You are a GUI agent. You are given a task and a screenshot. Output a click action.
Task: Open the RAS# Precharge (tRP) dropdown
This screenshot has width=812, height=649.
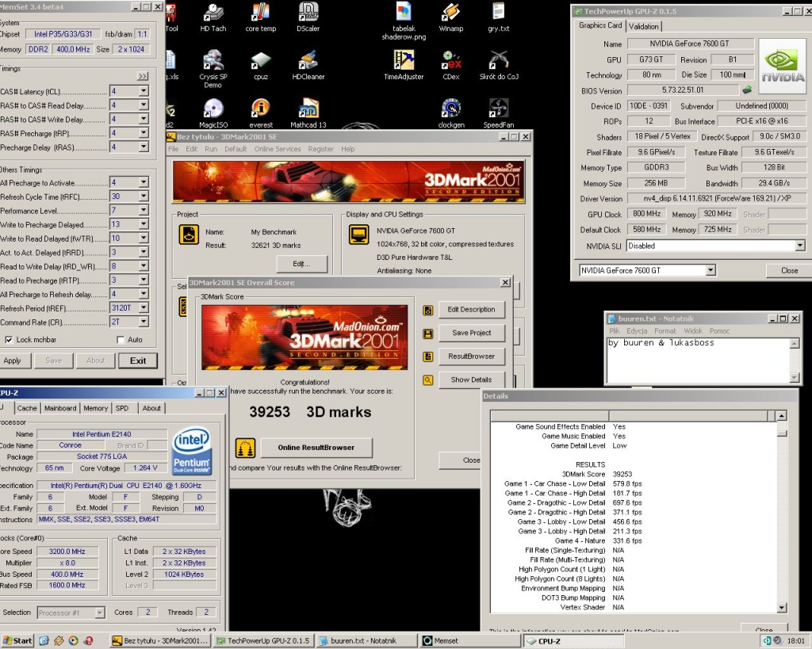point(144,133)
